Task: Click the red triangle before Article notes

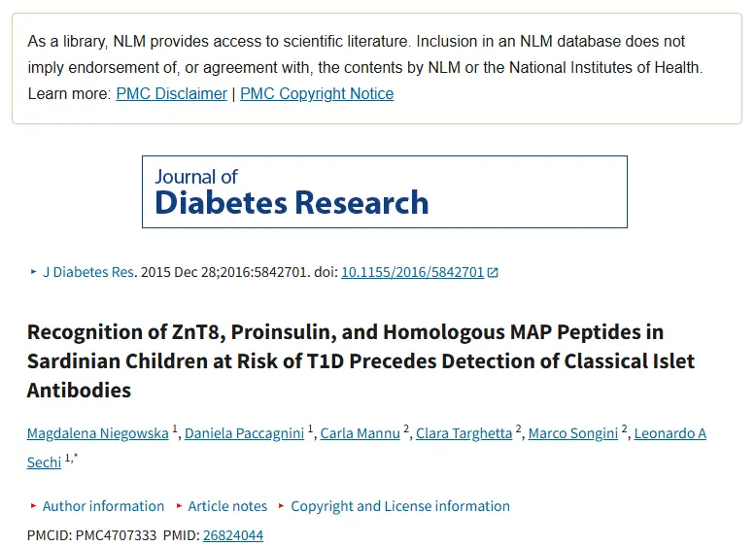Action: [x=179, y=506]
